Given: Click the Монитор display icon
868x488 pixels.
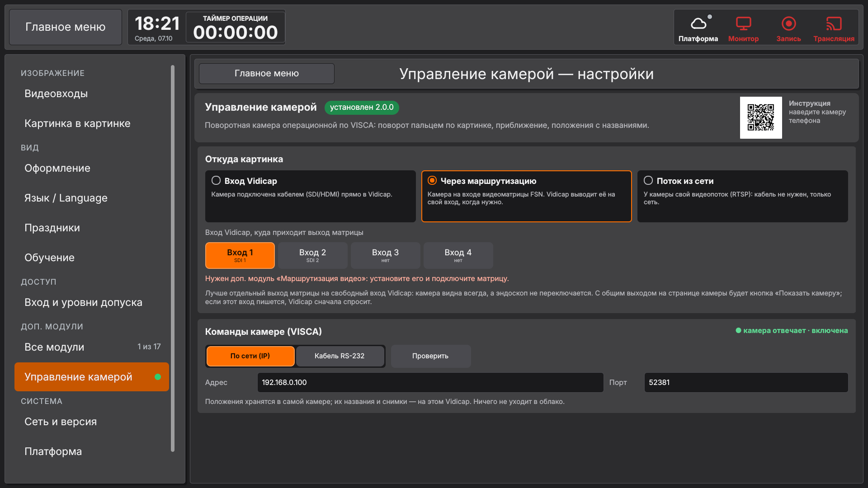Looking at the screenshot, I should point(743,28).
